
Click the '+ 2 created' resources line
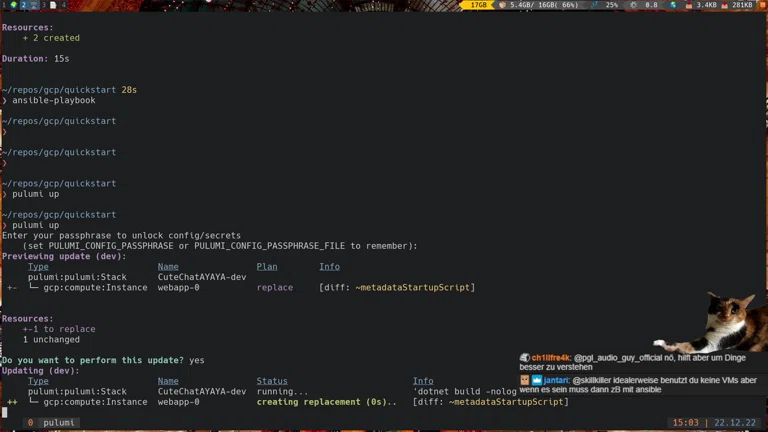pos(51,38)
